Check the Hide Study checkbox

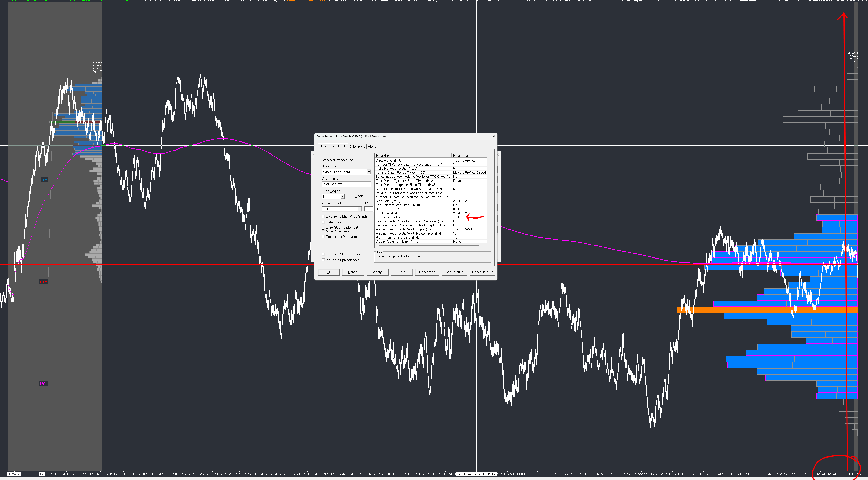click(323, 222)
